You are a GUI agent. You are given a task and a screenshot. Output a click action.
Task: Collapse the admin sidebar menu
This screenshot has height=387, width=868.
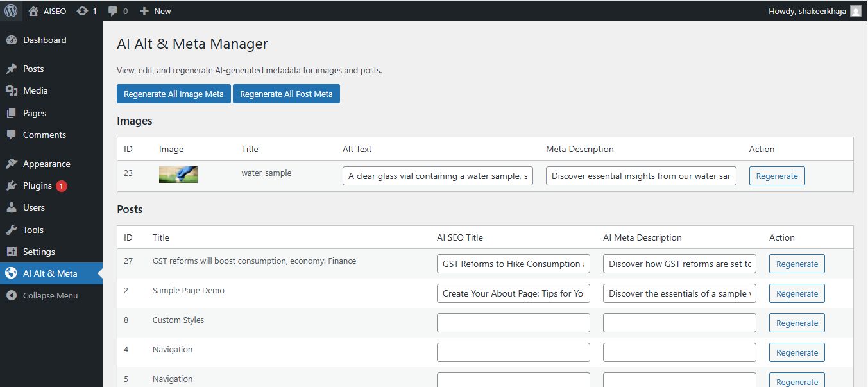[50, 295]
